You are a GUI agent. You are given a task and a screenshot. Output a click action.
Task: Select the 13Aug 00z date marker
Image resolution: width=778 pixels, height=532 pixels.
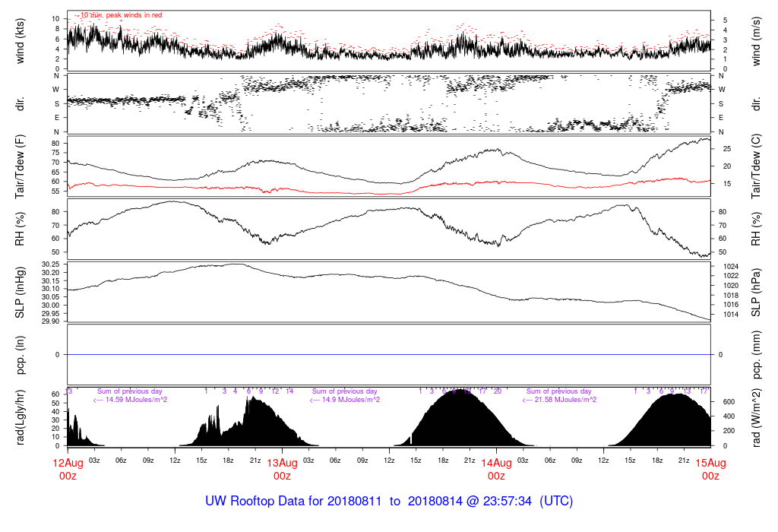[x=282, y=469]
